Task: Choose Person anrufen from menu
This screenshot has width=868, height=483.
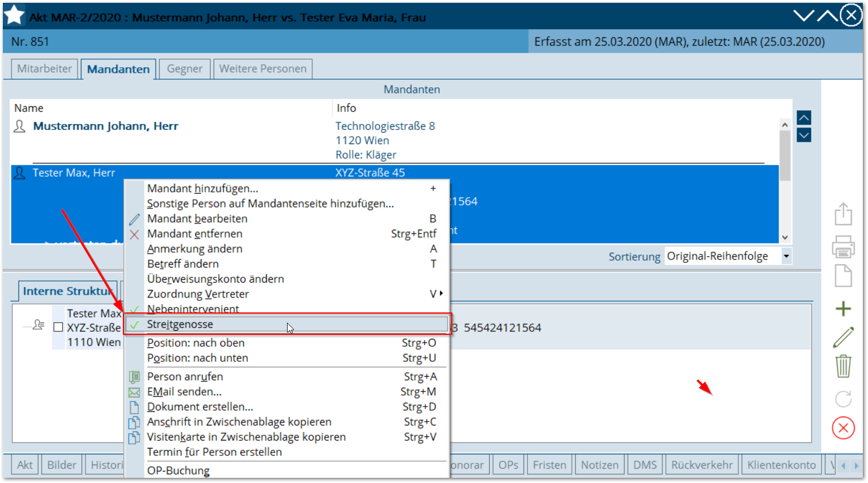Action: click(287, 377)
